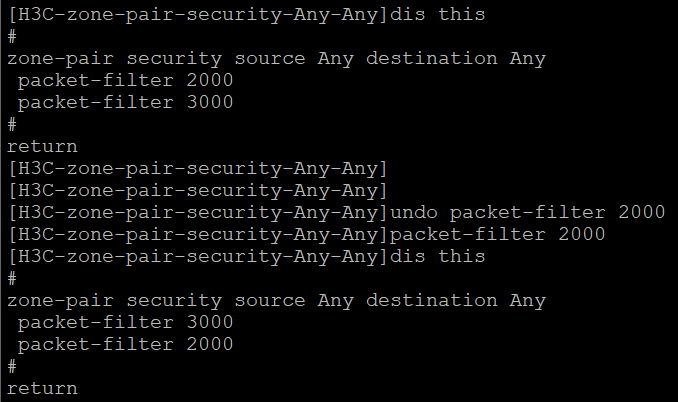
Task: Click the "#" directly below the second "dis this"
Action: pyautogui.click(x=12, y=278)
